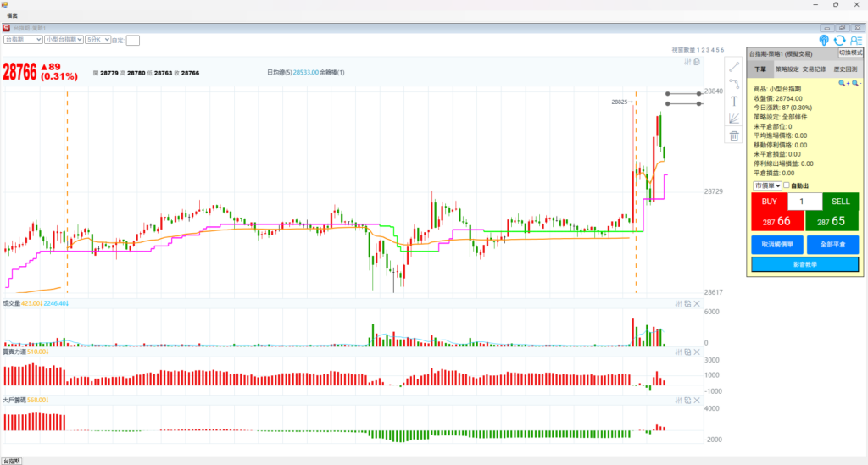This screenshot has height=465, width=868.
Task: Zoom in with the magnifier plus icon
Action: [843, 83]
